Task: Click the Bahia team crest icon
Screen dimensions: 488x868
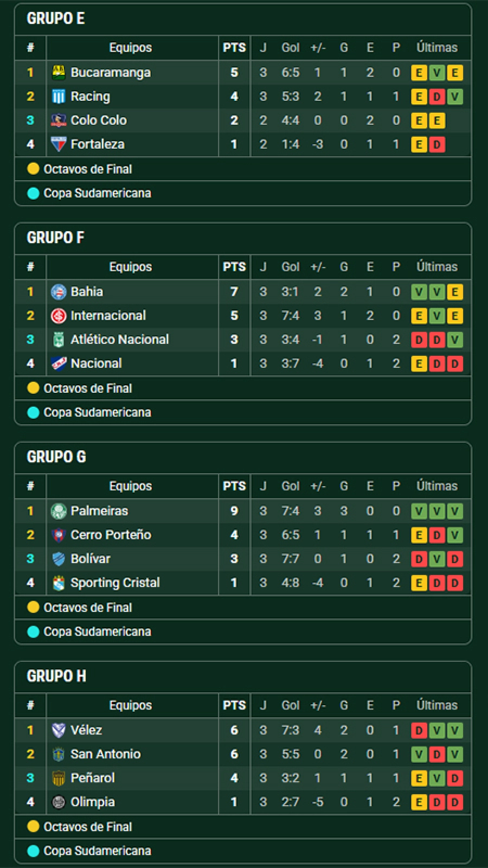Action: pos(59,292)
